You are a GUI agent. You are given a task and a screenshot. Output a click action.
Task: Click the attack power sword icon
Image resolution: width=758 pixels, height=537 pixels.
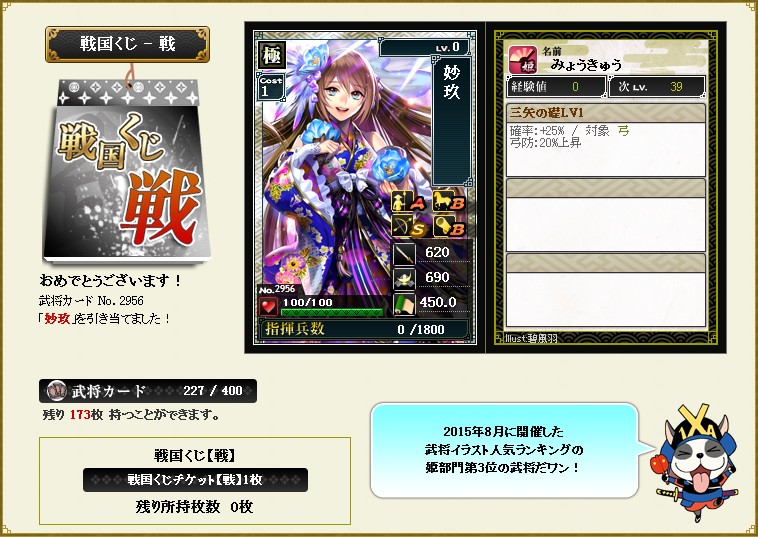404,253
